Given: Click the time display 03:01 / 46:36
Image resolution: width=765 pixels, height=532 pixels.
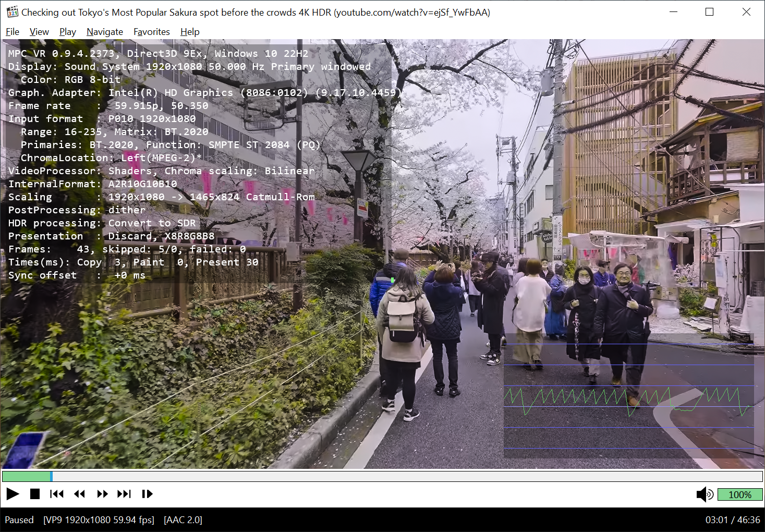Looking at the screenshot, I should click(x=733, y=520).
